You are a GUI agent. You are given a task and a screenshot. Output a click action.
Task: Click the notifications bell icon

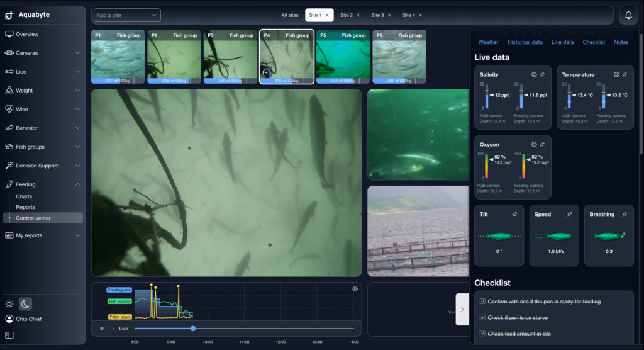coord(628,15)
